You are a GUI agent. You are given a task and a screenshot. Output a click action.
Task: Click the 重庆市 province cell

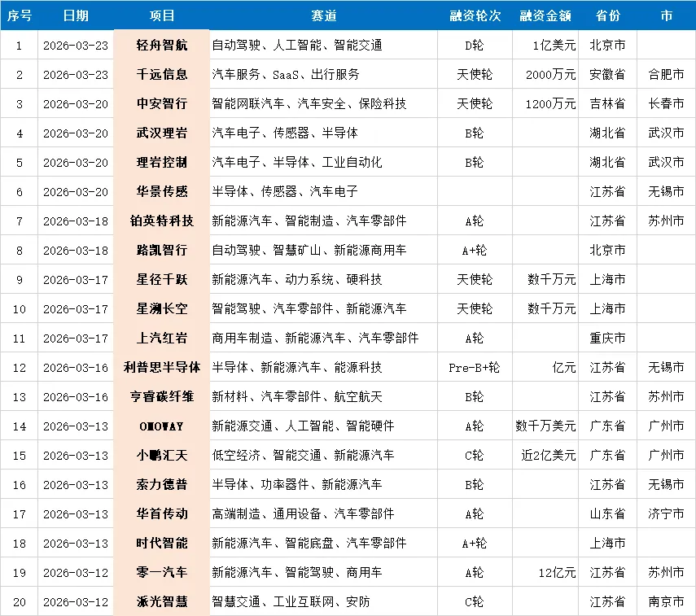click(607, 338)
